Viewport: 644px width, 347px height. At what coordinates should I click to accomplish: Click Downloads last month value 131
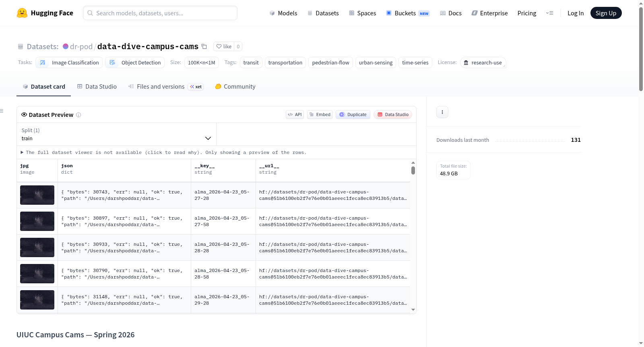coord(576,140)
